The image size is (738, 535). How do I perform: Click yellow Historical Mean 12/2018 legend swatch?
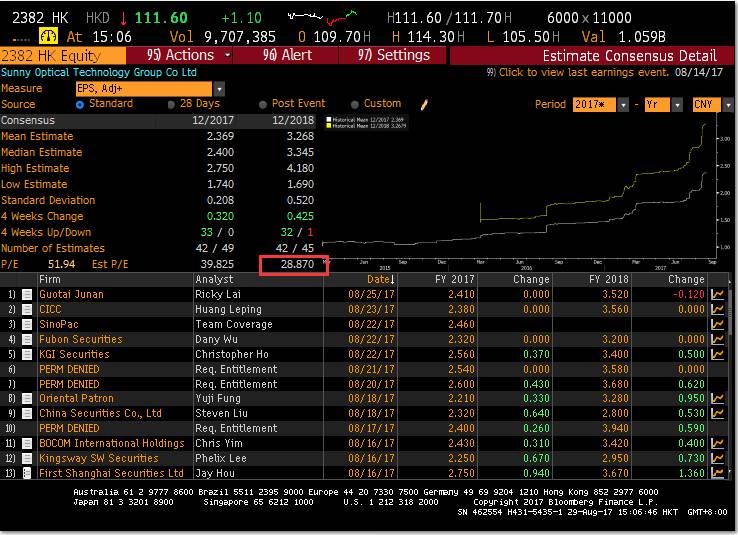(x=329, y=126)
